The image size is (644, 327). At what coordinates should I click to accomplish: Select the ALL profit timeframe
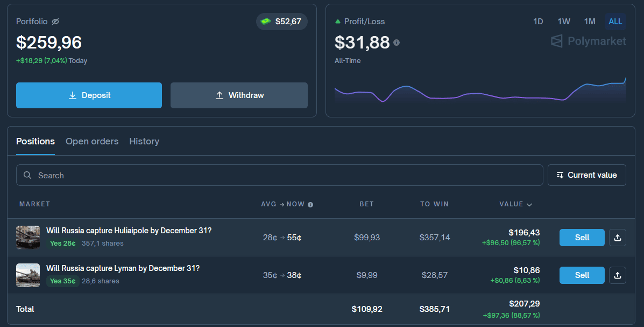[615, 22]
